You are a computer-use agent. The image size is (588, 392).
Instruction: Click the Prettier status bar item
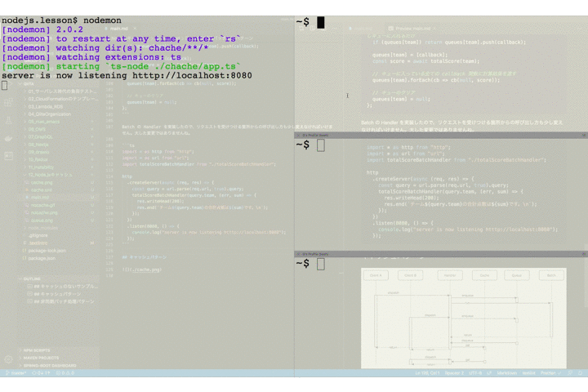(x=551, y=373)
